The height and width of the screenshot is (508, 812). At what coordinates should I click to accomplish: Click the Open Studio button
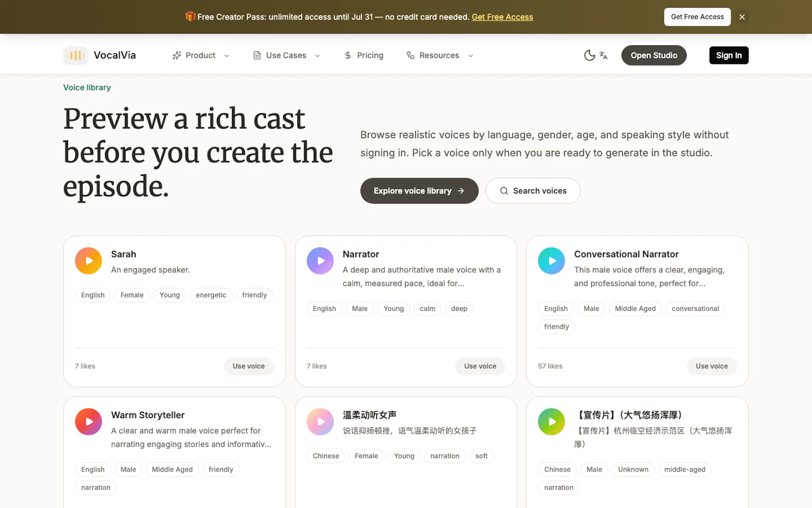[x=654, y=55]
